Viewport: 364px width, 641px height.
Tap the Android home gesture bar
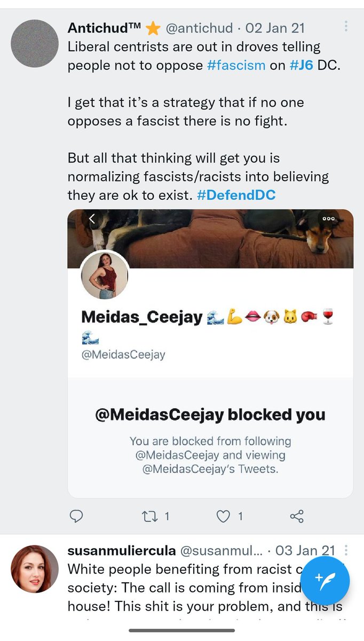click(181, 631)
